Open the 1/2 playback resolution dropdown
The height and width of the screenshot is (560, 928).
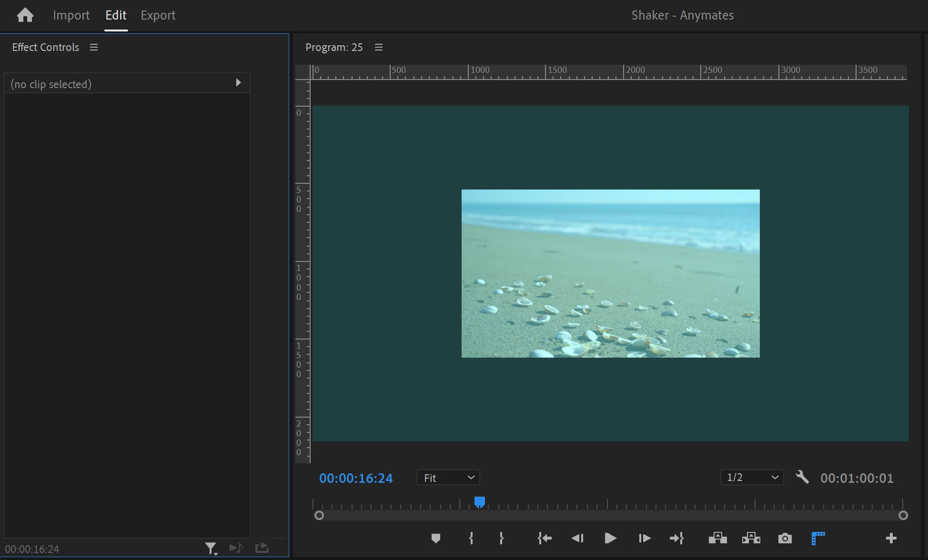(x=752, y=477)
